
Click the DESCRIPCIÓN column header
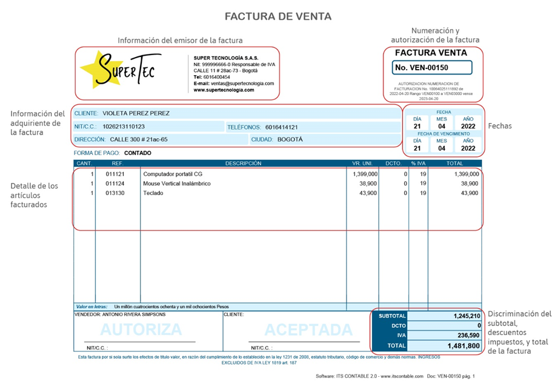[x=246, y=162]
